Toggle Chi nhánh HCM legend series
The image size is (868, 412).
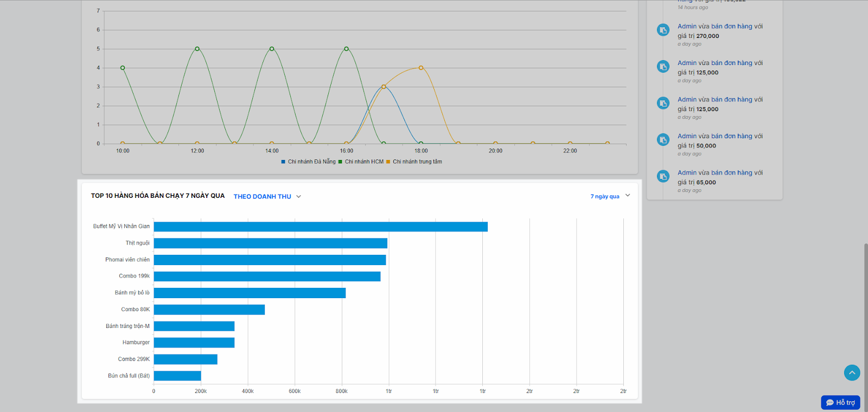tap(361, 162)
